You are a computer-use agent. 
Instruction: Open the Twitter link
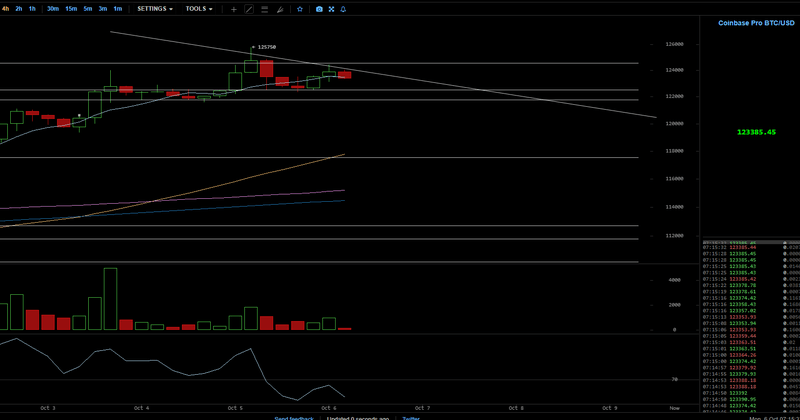411,418
